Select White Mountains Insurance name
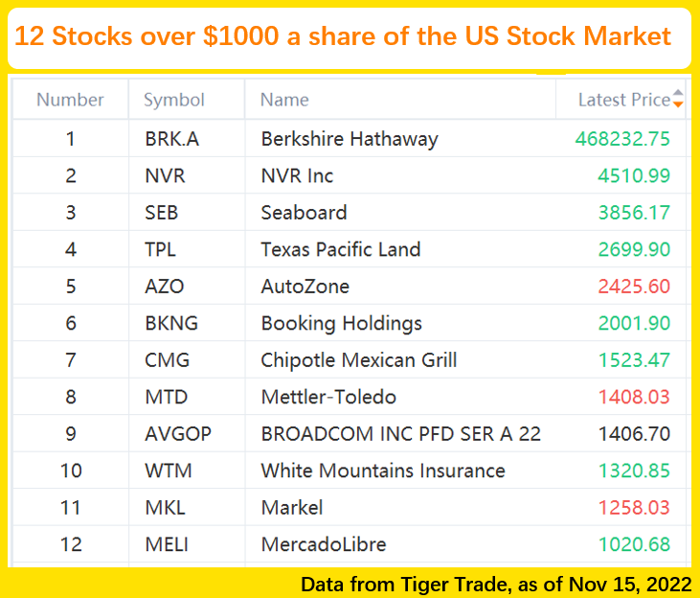This screenshot has height=598, width=700. (x=382, y=471)
